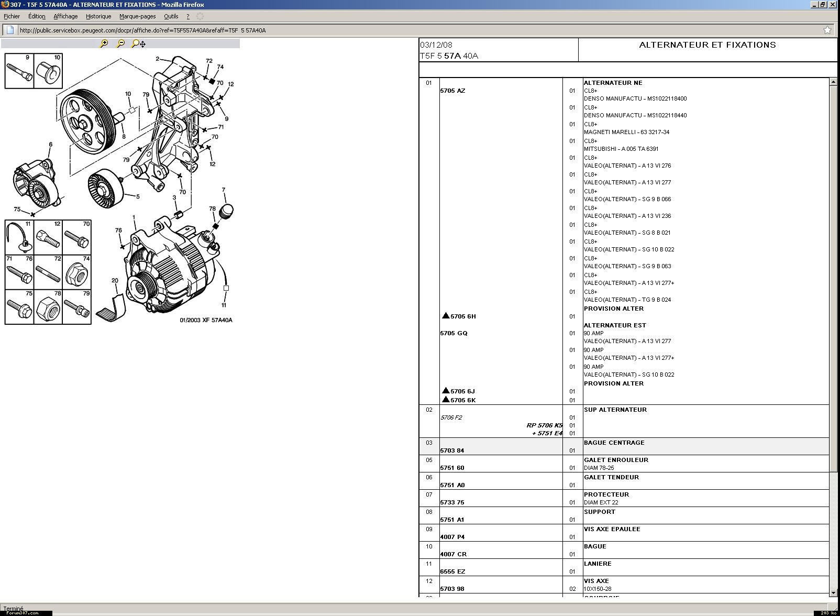This screenshot has height=616, width=840.
Task: Select part number 5706 F2
Action: pyautogui.click(x=451, y=417)
